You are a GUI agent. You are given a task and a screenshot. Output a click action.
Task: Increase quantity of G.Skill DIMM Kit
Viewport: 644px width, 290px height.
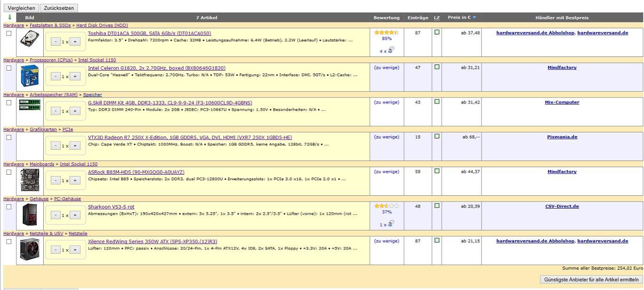point(75,111)
